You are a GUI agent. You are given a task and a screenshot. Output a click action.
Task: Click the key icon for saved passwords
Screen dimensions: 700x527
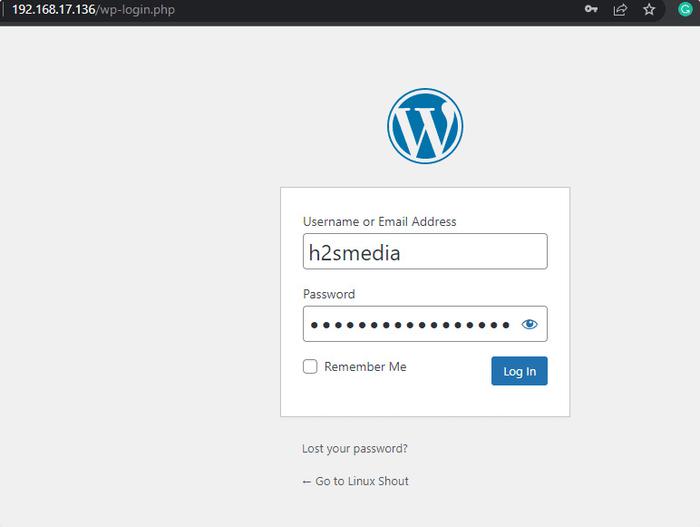point(591,9)
